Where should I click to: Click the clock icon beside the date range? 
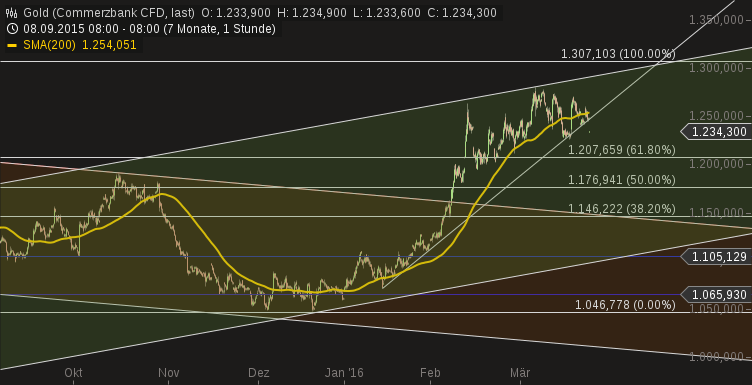tap(12, 29)
